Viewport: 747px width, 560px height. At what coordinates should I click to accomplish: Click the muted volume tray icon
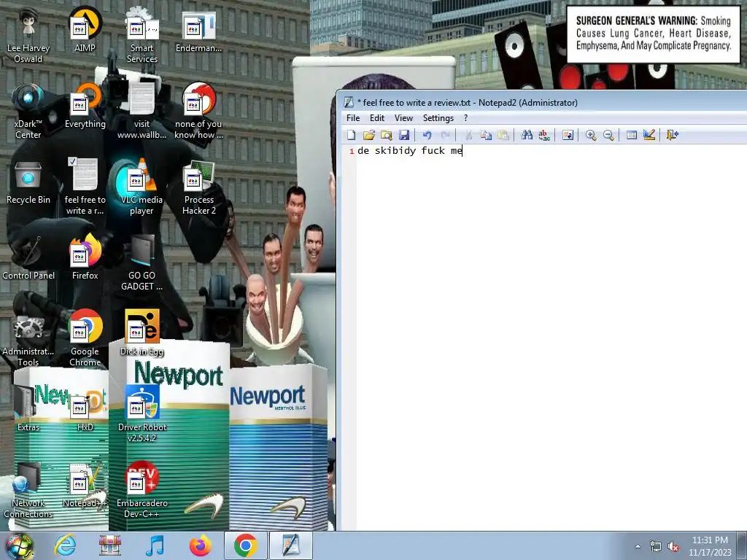[x=673, y=546]
